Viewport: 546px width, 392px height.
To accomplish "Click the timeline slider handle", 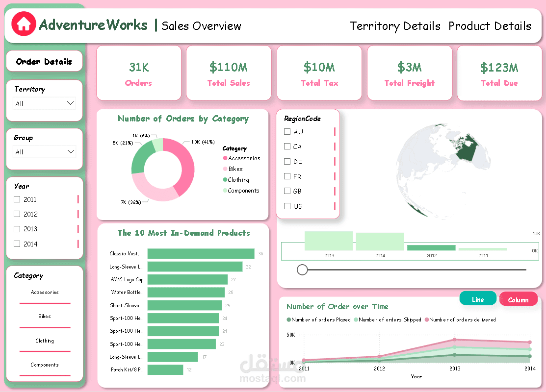I will point(302,269).
